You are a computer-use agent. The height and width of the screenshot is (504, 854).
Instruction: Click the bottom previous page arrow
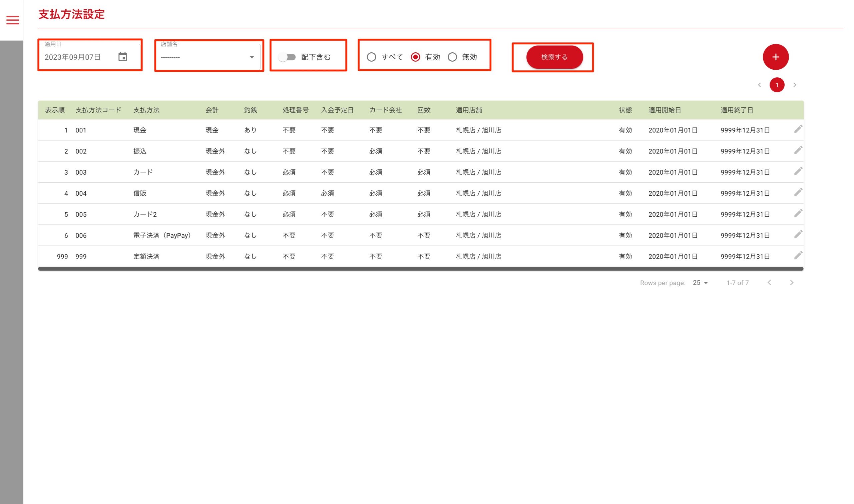pos(769,283)
